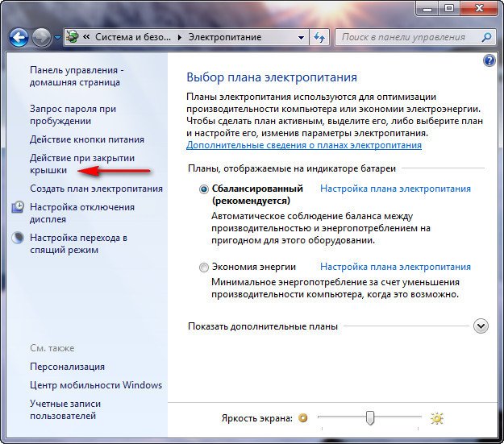Click "Планы, отображаемые на индикаторе батареи" label

tap(292, 168)
